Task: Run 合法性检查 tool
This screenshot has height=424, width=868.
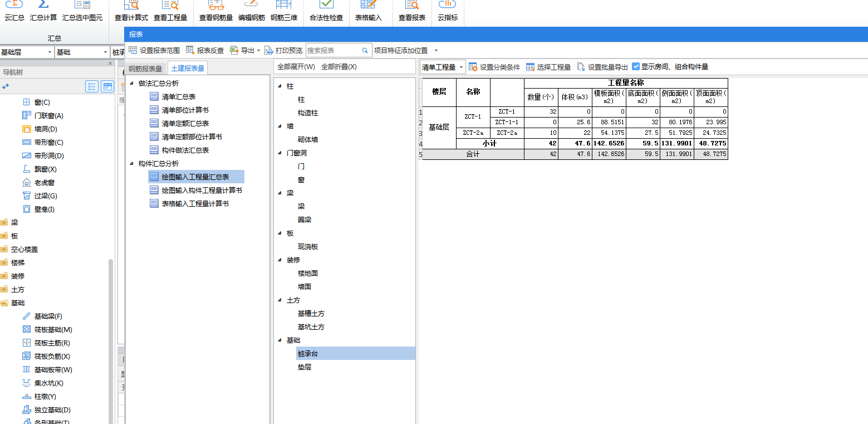Action: pyautogui.click(x=326, y=11)
